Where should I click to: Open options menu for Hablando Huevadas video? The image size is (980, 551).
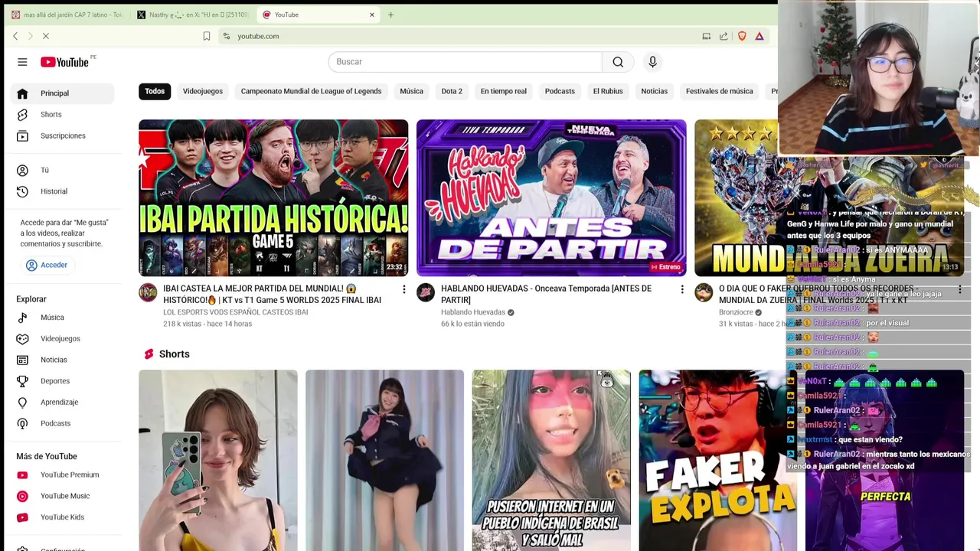pos(682,289)
